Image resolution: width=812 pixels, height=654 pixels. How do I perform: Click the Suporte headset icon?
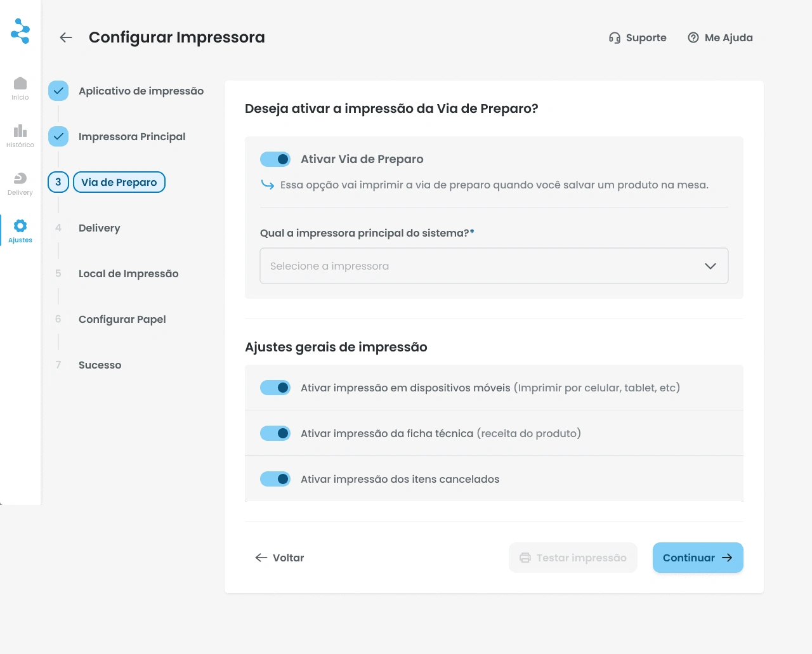click(x=614, y=37)
